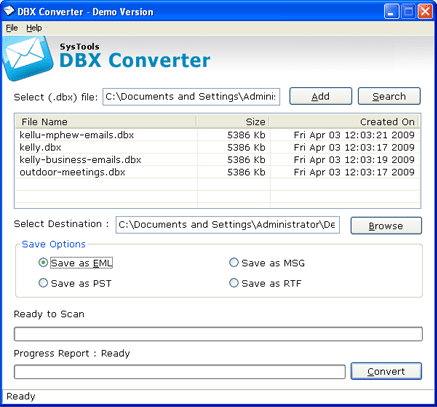
Task: Open the Help menu
Action: [x=34, y=28]
